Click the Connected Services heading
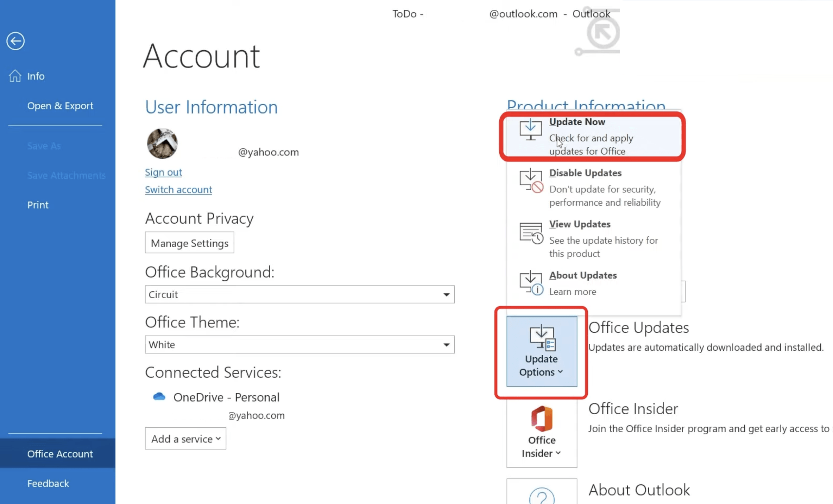 [213, 372]
